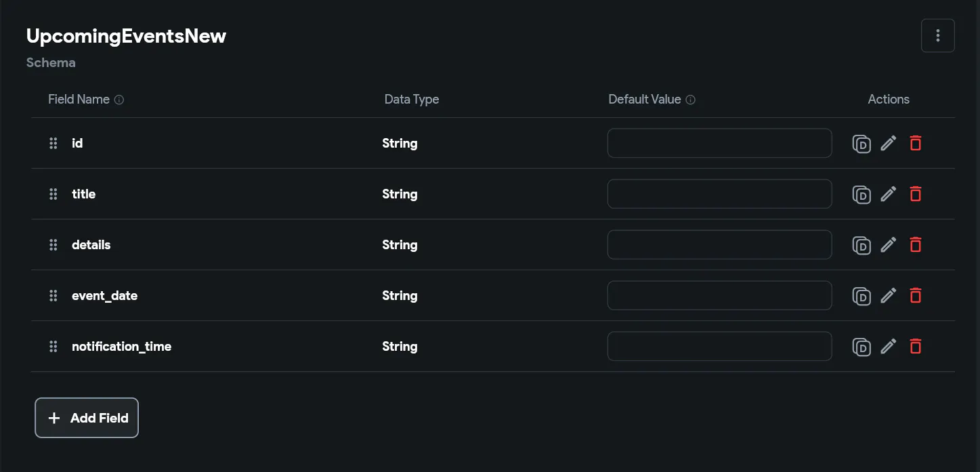Delete the event_date field
The height and width of the screenshot is (472, 980).
[916, 295]
